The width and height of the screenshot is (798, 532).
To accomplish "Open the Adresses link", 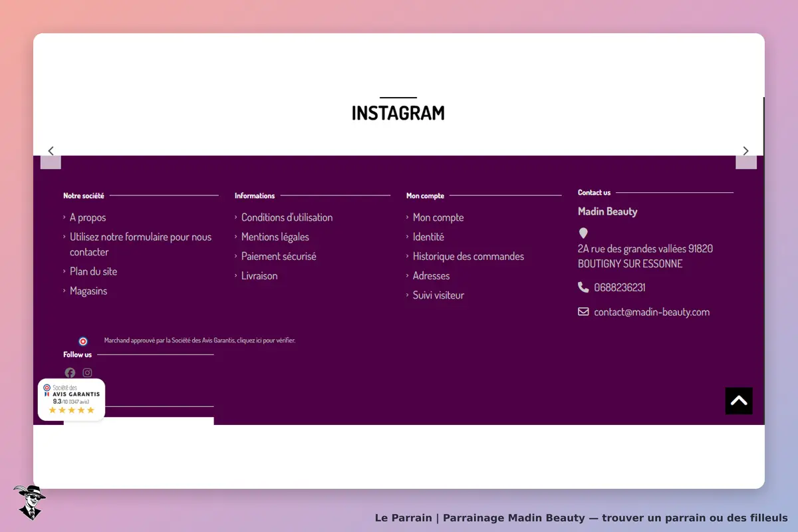I will click(431, 275).
